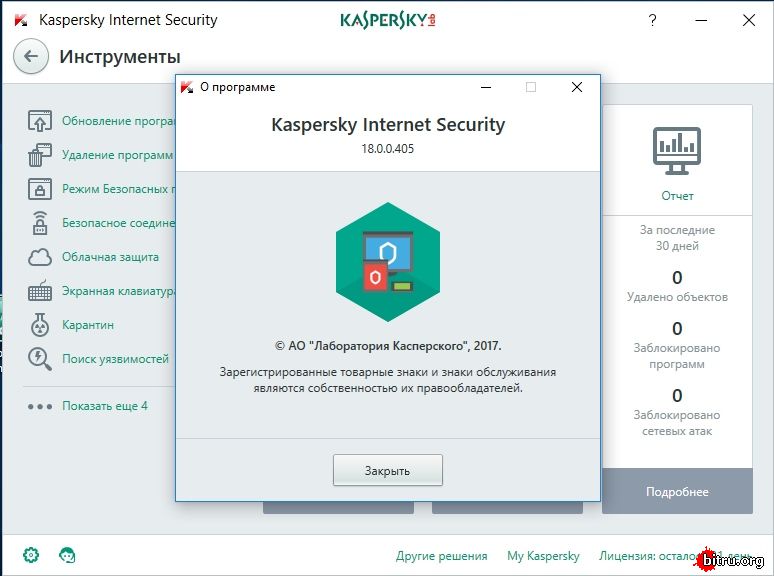The image size is (774, 576).
Task: Go back using the arrow button
Action: pyautogui.click(x=31, y=56)
